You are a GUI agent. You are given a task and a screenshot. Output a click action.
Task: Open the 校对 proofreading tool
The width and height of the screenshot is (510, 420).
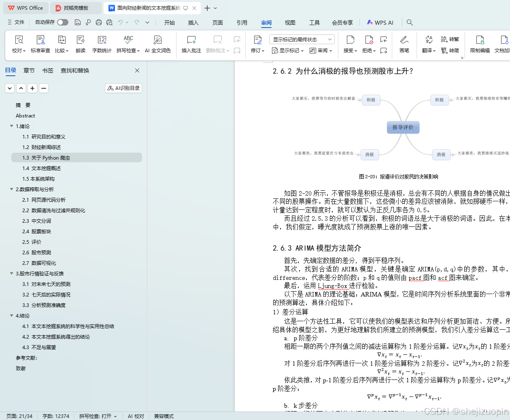(19, 45)
